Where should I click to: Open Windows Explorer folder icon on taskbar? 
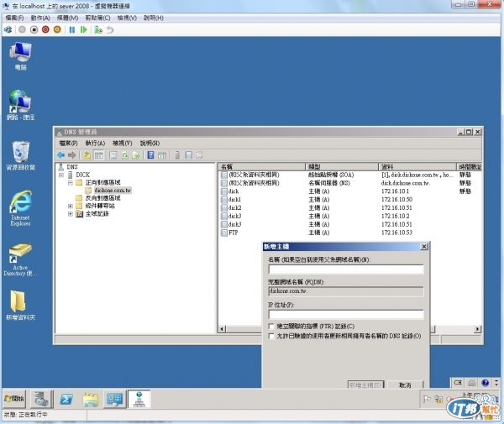point(91,400)
